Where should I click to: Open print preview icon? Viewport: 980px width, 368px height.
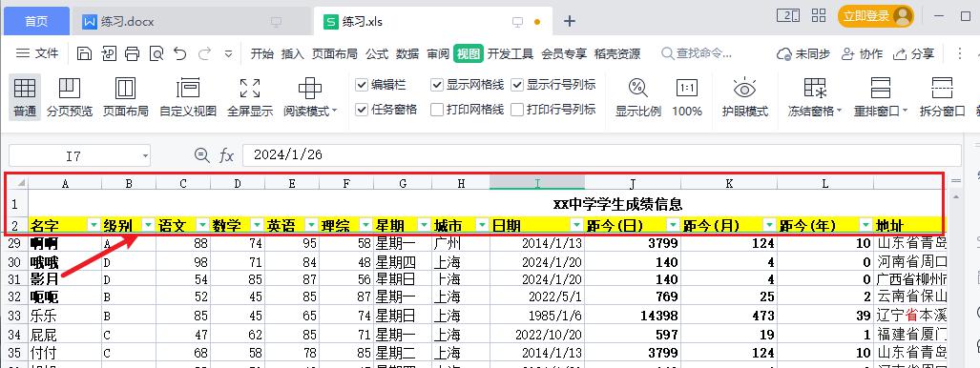point(156,53)
